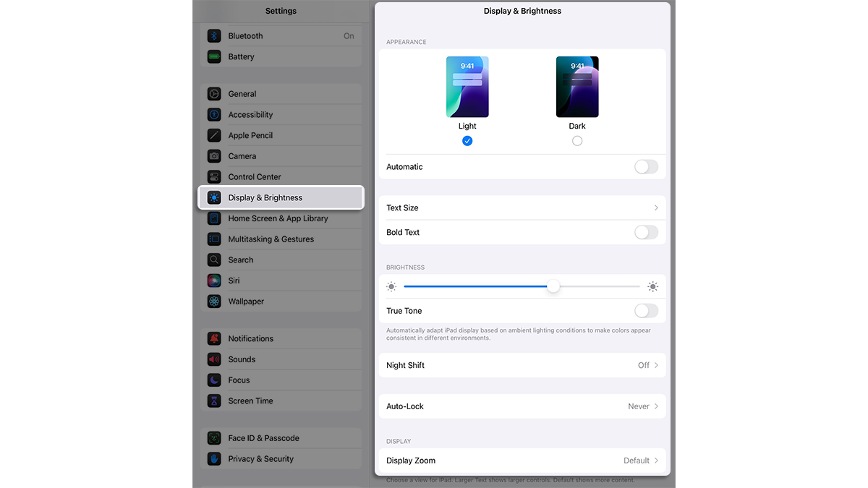Click the Display Zoom 'Default' value
This screenshot has width=868, height=488.
tap(637, 461)
